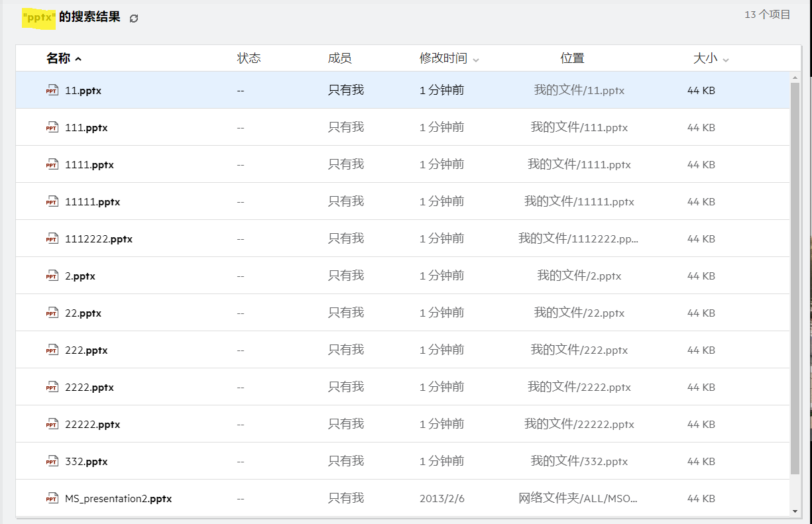Select the PPT icon of 22222.pptx
Image resolution: width=812 pixels, height=524 pixels.
pos(52,425)
